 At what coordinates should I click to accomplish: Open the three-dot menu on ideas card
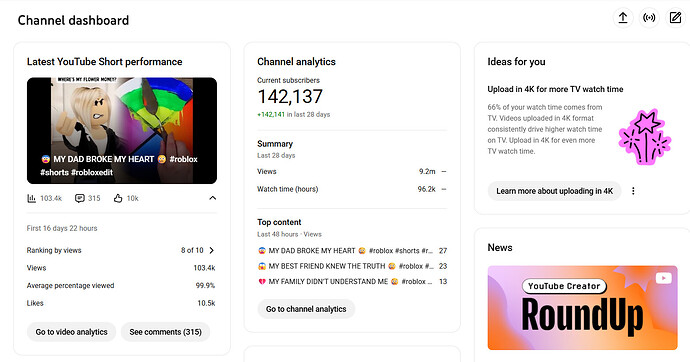633,191
